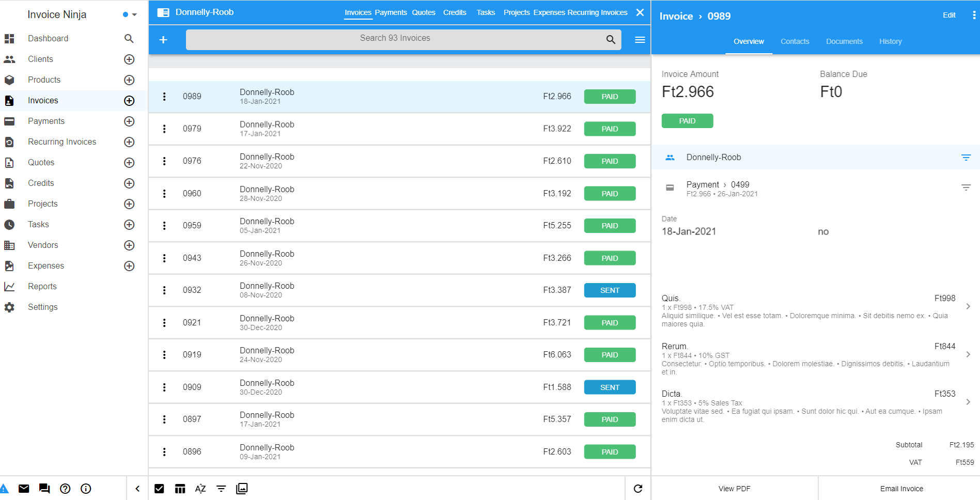The height and width of the screenshot is (500, 980).
Task: Click the Invoice breadcrumb in detail header
Action: 676,16
